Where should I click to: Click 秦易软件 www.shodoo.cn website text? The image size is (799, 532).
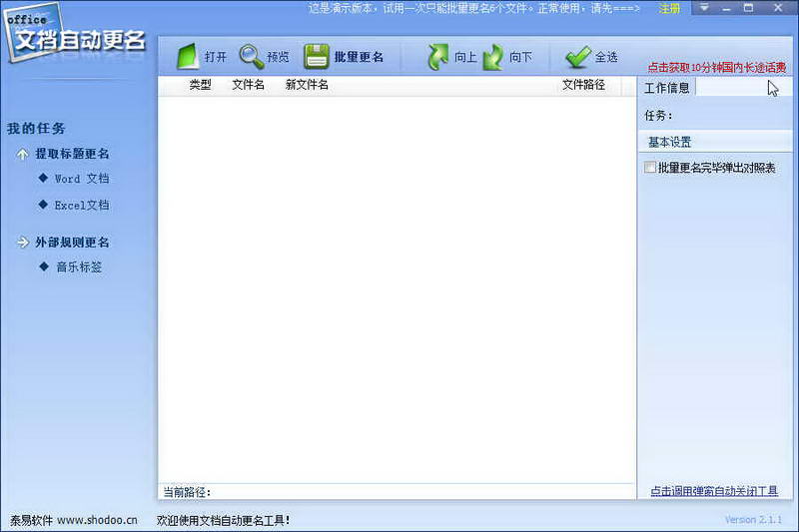click(74, 520)
